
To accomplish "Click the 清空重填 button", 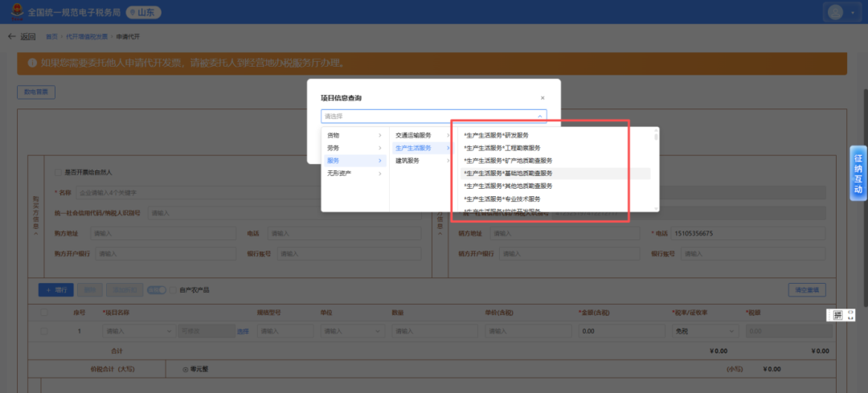I will coord(807,289).
